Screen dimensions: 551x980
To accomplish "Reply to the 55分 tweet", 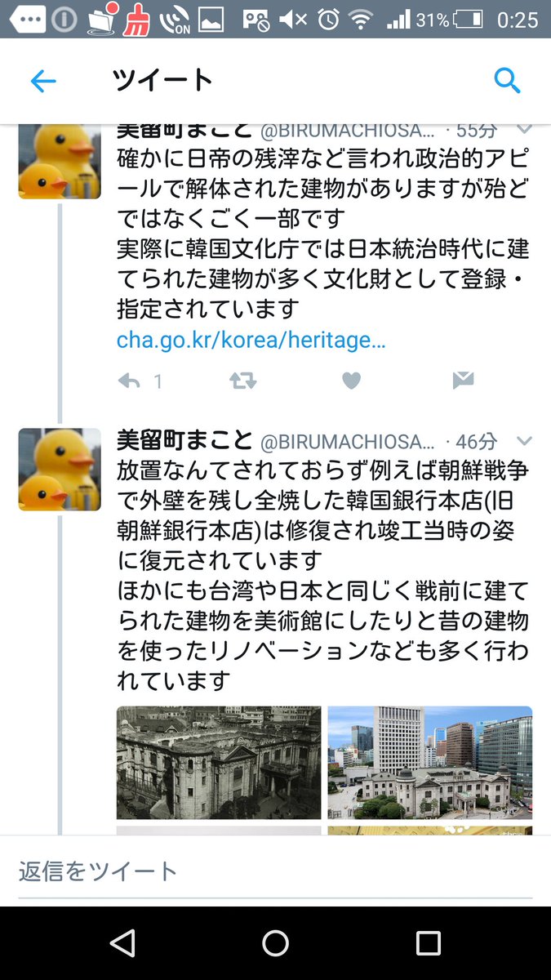I will click(x=129, y=381).
